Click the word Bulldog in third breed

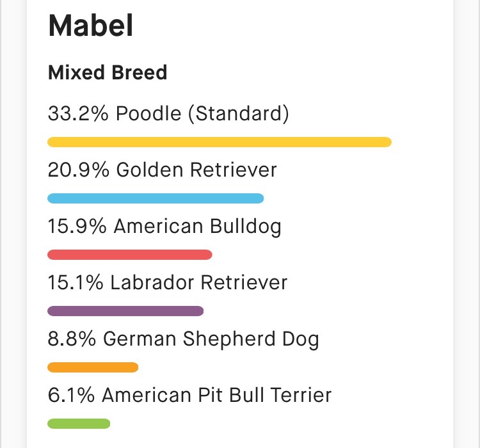(x=246, y=227)
